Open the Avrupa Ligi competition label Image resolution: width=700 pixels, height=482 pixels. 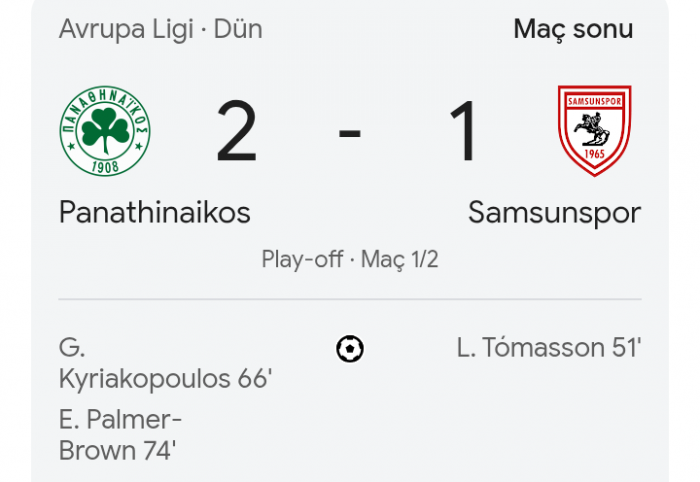coord(124,29)
